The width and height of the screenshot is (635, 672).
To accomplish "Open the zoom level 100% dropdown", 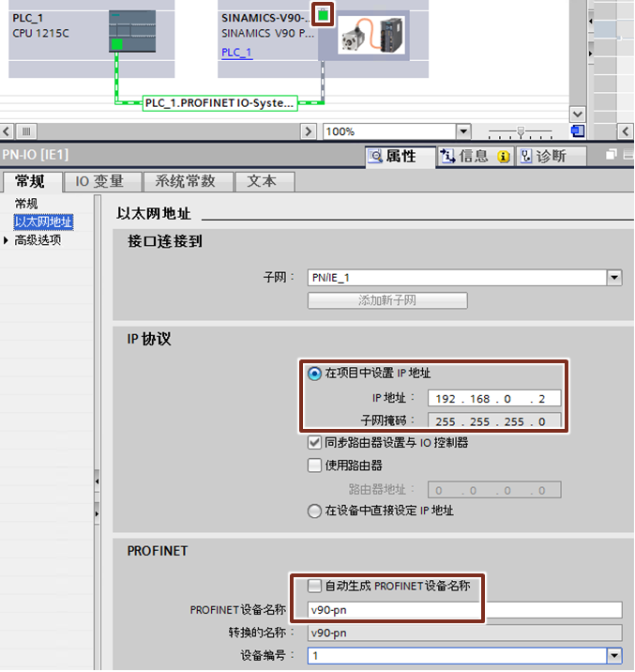I will click(x=462, y=131).
